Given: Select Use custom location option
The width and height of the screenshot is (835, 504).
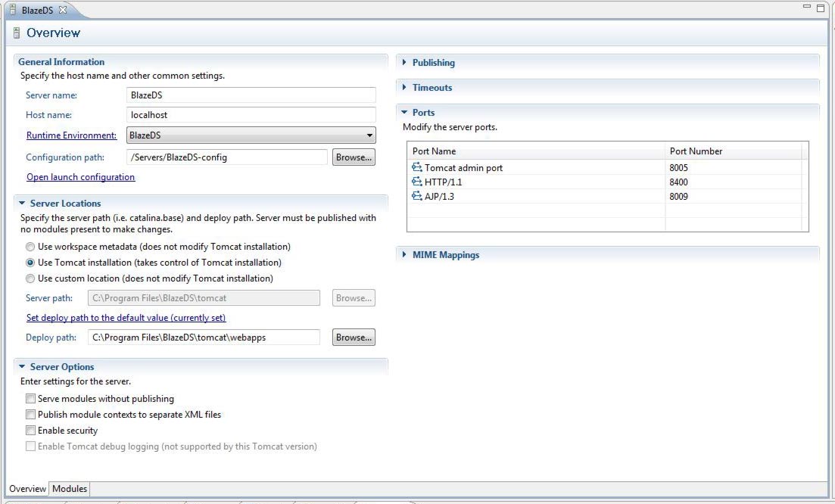Looking at the screenshot, I should (30, 278).
